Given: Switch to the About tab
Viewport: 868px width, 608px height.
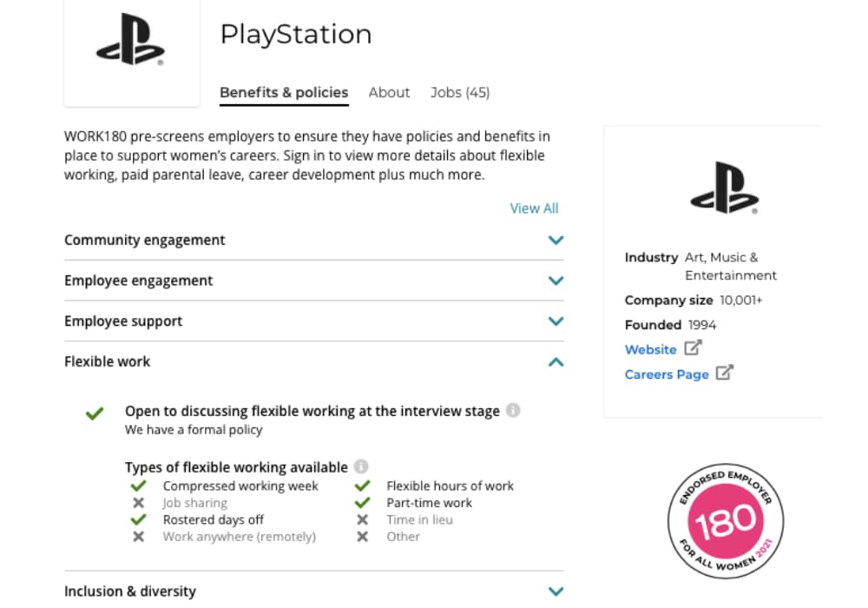Looking at the screenshot, I should point(389,92).
